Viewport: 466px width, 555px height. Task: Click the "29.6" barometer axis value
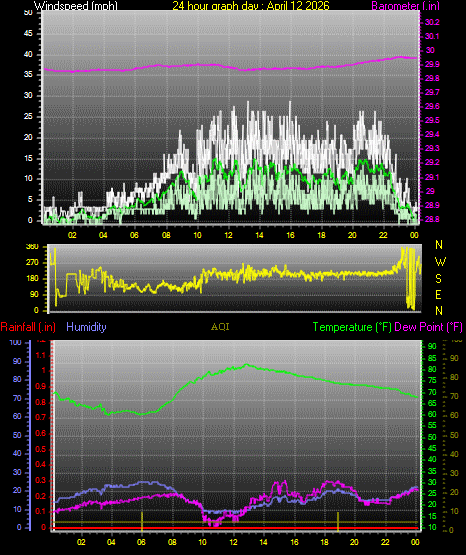pos(432,107)
